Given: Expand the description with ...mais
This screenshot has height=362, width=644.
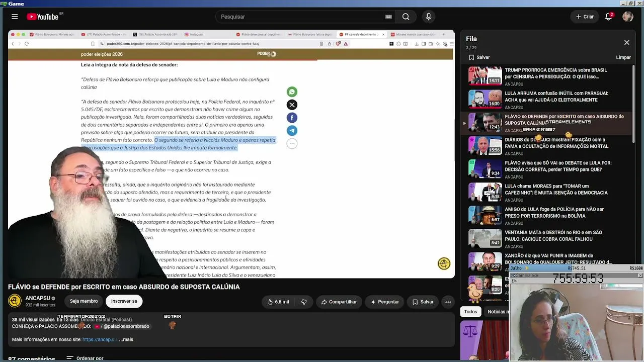Looking at the screenshot, I should click(126, 339).
